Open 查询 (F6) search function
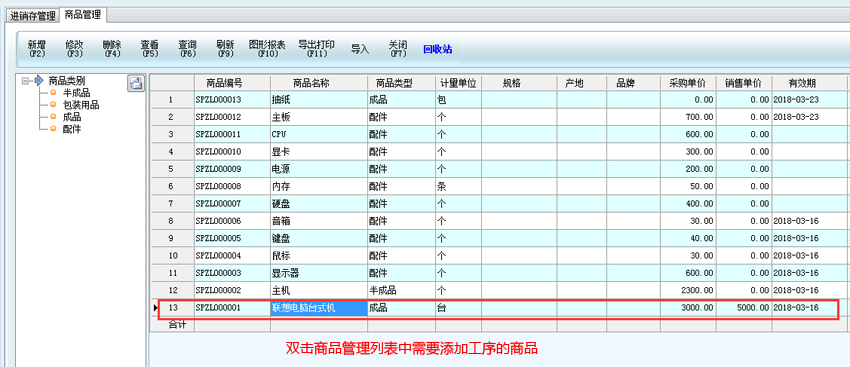This screenshot has width=850, height=367. [188, 49]
